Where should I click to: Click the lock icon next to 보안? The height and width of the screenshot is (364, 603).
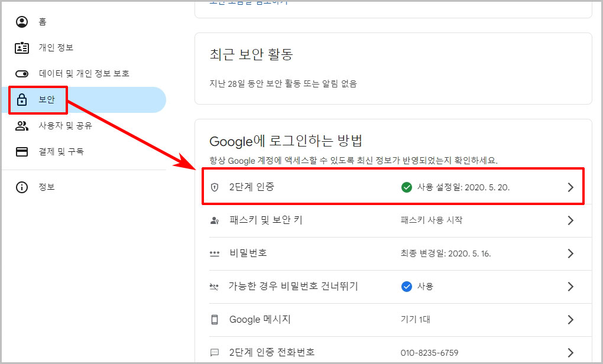point(21,99)
